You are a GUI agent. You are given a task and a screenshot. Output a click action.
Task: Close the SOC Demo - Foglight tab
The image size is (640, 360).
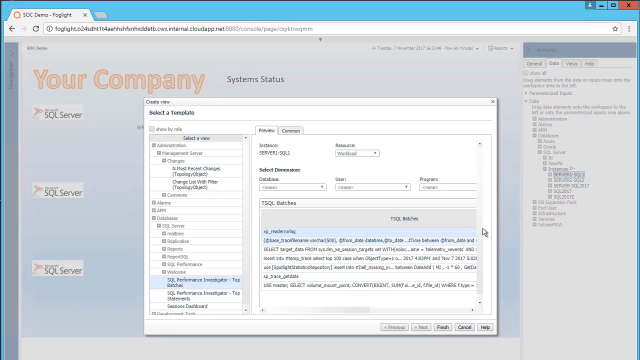[x=85, y=15]
